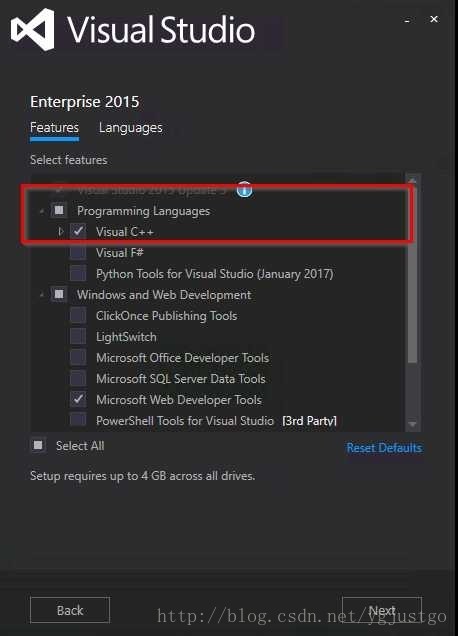The image size is (458, 636).
Task: Click the info icon beside Update 3
Action: 244,189
